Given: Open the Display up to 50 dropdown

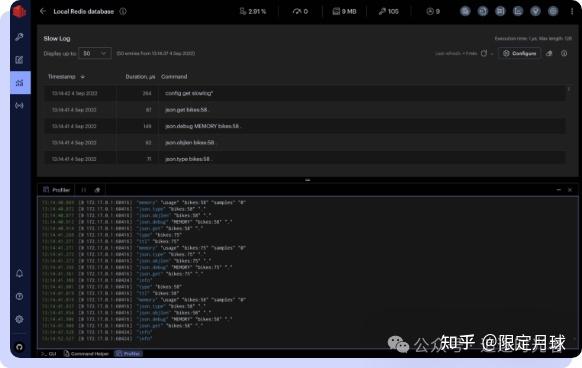Looking at the screenshot, I should pyautogui.click(x=95, y=53).
